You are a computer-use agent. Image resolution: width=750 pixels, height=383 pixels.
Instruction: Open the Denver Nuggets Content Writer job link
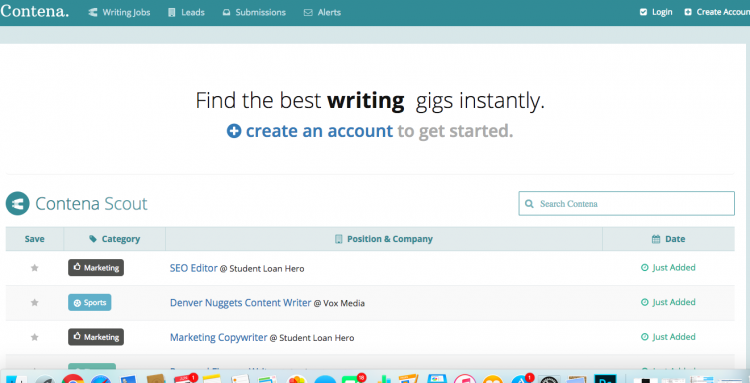(x=241, y=303)
